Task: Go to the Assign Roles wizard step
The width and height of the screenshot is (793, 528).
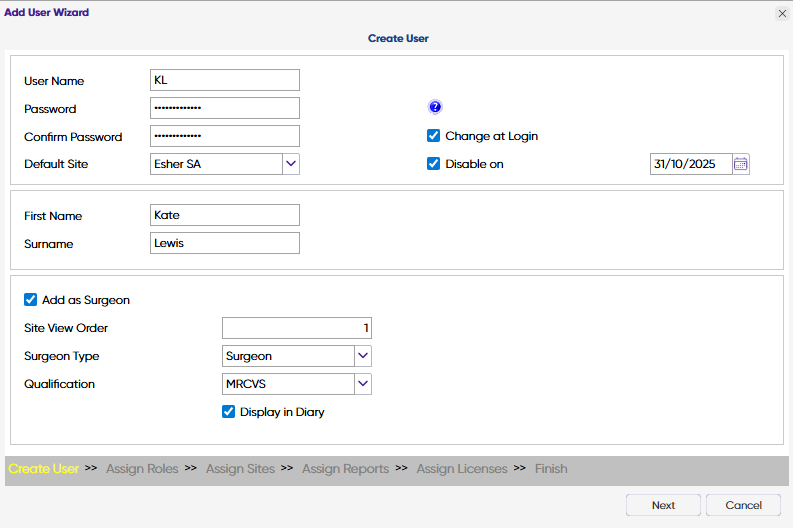Action: 142,468
